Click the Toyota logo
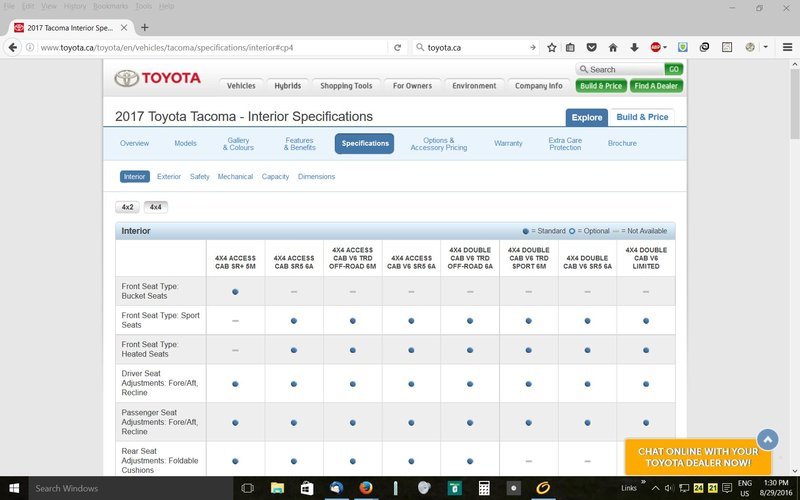 [x=158, y=78]
